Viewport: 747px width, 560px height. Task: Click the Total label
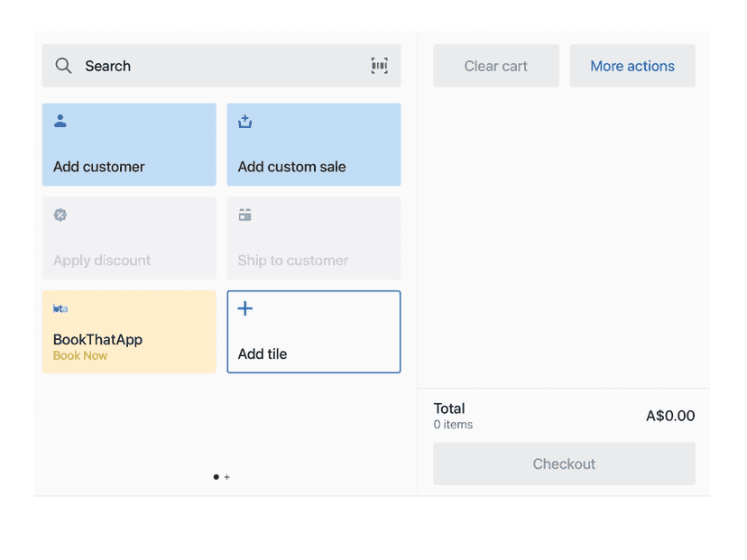pos(449,409)
